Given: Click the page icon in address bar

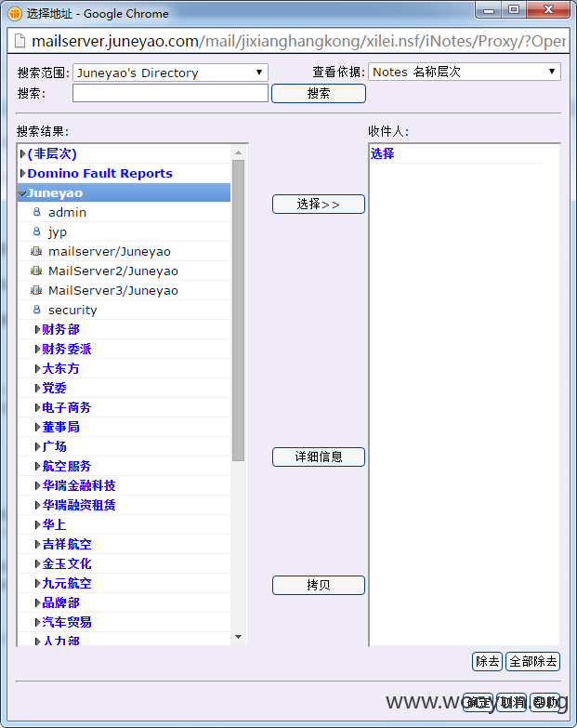Looking at the screenshot, I should point(20,41).
